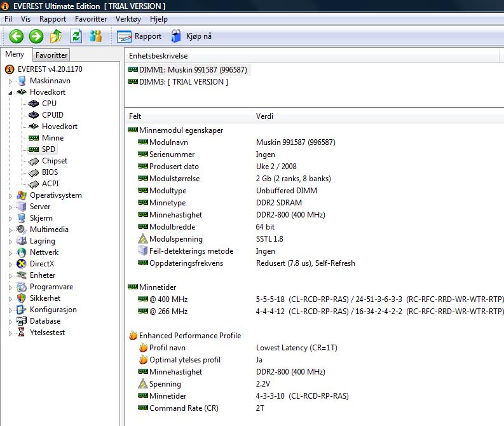Image resolution: width=504 pixels, height=426 pixels.
Task: Switch to the Meny tab
Action: click(15, 54)
